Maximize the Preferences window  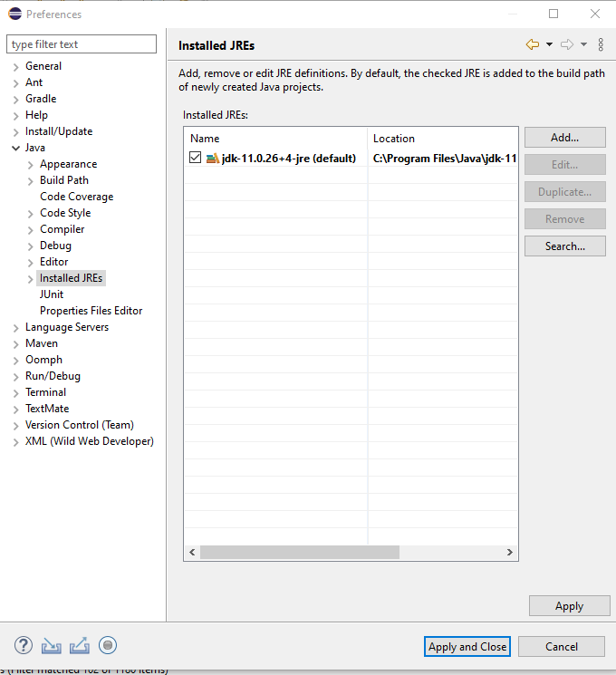click(x=553, y=14)
